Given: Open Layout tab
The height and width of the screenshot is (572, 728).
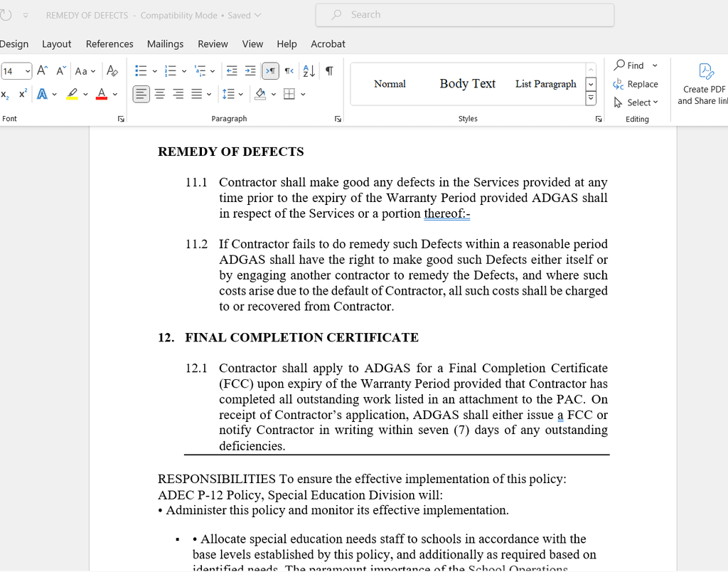Looking at the screenshot, I should [x=57, y=43].
